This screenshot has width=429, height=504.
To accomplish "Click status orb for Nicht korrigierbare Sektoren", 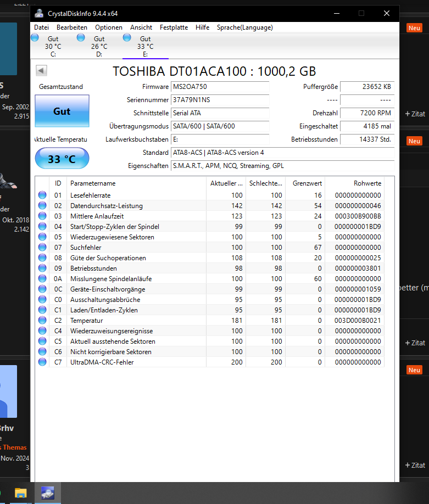I will (42, 351).
